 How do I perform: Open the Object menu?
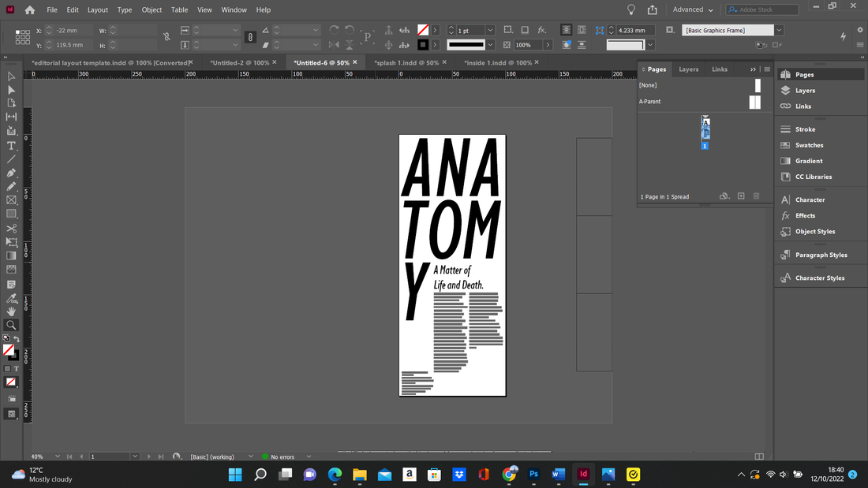pyautogui.click(x=152, y=10)
